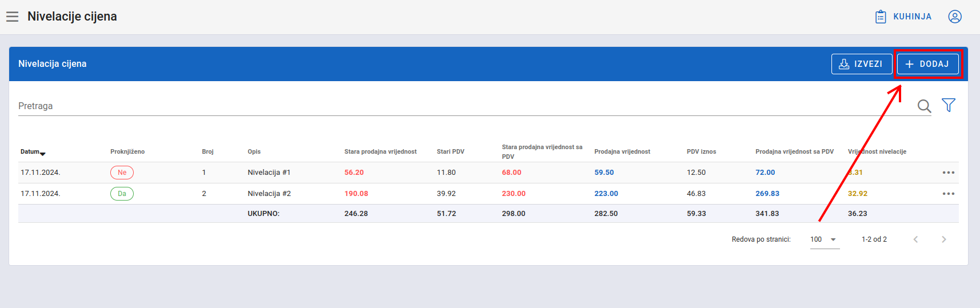Click the Stari PDV value 39.92
This screenshot has height=308, width=980.
446,194
